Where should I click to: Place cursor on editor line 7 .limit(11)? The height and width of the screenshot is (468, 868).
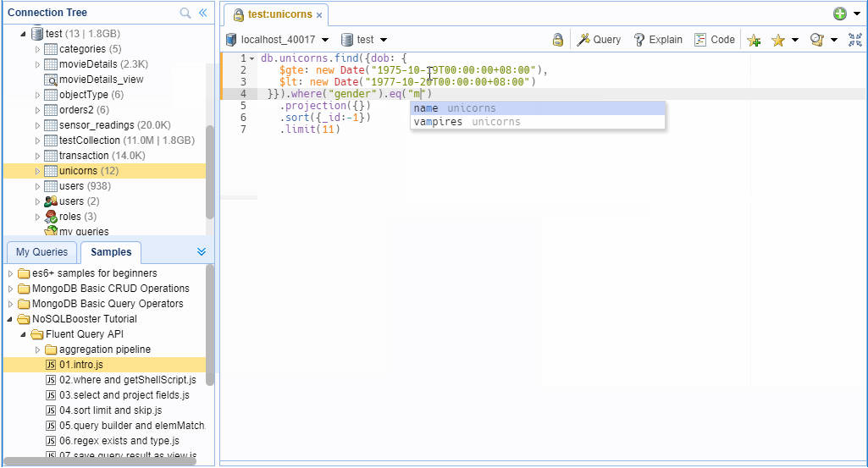coord(309,129)
